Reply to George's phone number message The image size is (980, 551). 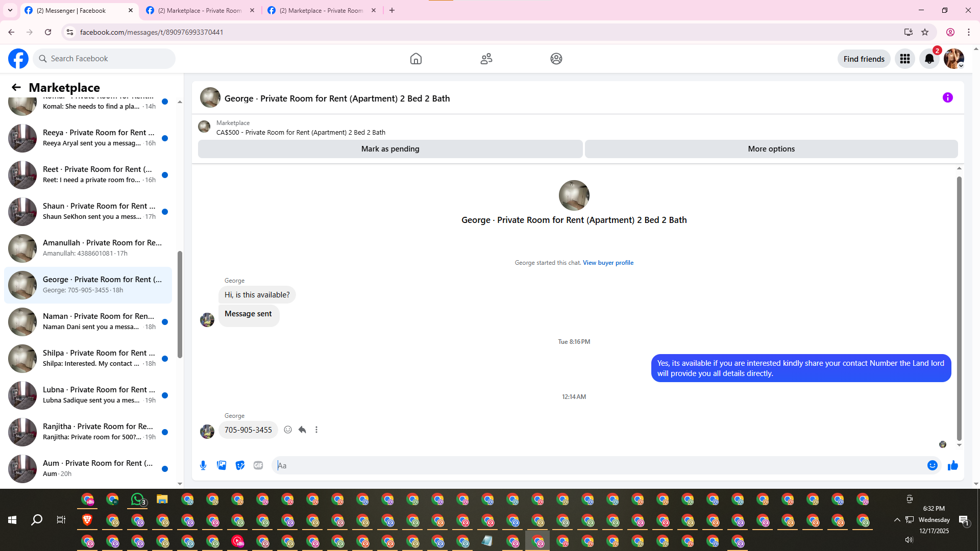pyautogui.click(x=302, y=430)
